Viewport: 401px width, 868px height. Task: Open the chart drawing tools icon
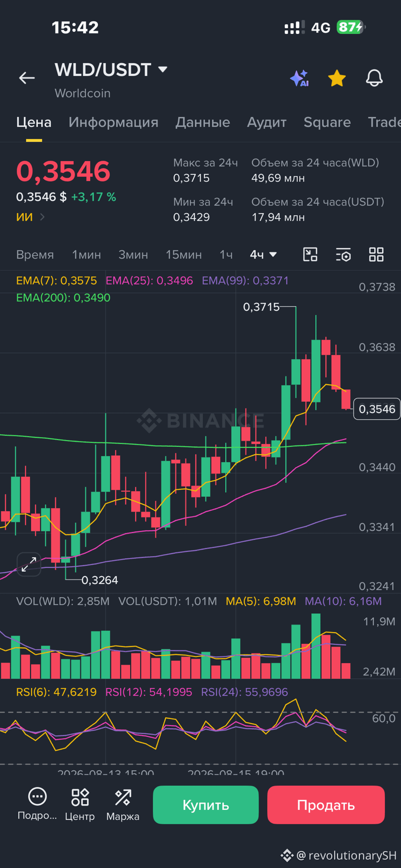coord(310,255)
